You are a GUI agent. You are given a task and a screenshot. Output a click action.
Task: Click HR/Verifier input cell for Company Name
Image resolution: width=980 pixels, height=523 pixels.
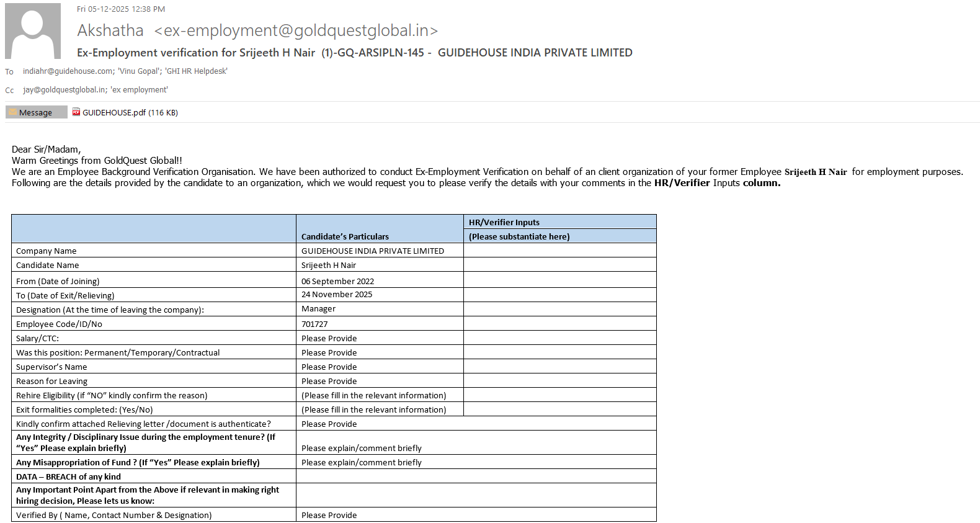tap(560, 251)
